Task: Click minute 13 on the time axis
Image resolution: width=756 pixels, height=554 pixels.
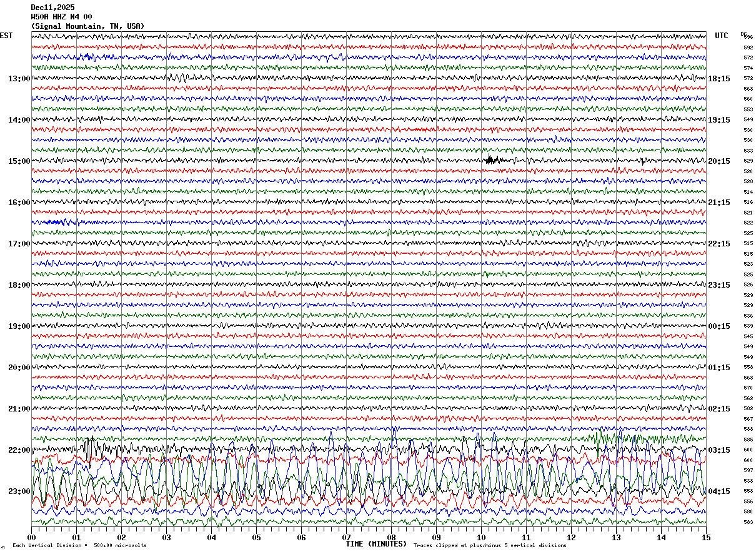Action: pos(616,537)
